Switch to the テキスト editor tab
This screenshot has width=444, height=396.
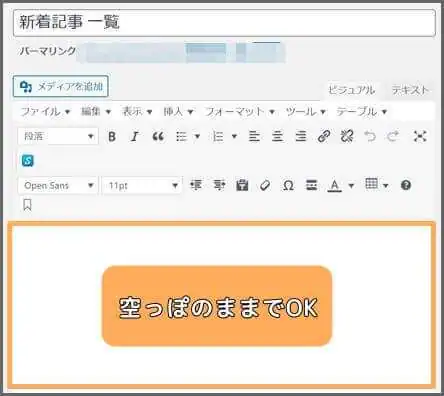(410, 90)
